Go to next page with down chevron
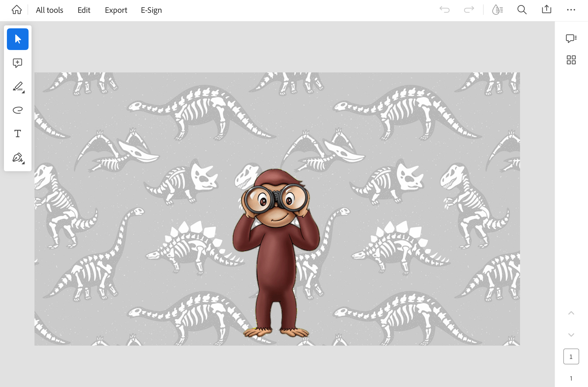The image size is (588, 387). tap(571, 335)
